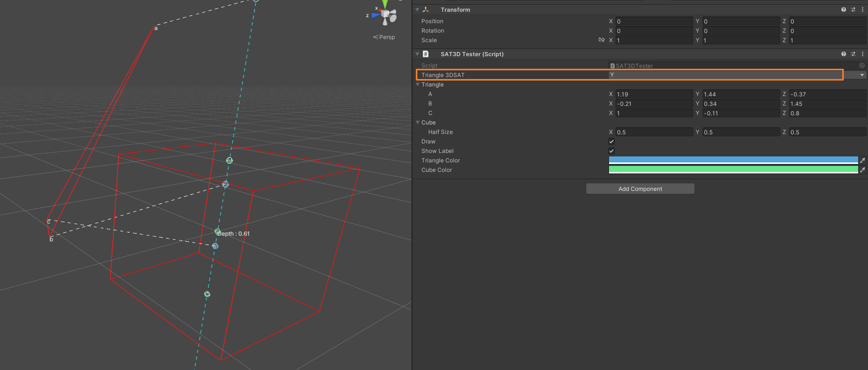Click the Position X input field
868x370 pixels.
pyautogui.click(x=654, y=21)
